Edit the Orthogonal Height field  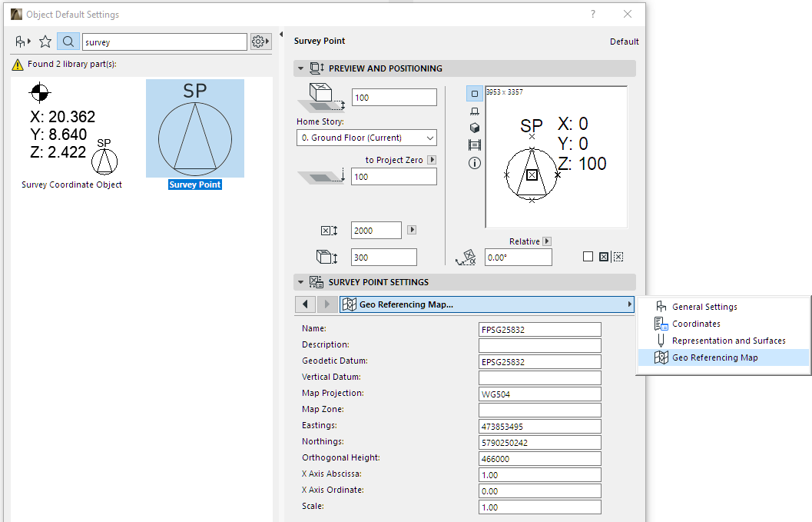[x=540, y=459]
